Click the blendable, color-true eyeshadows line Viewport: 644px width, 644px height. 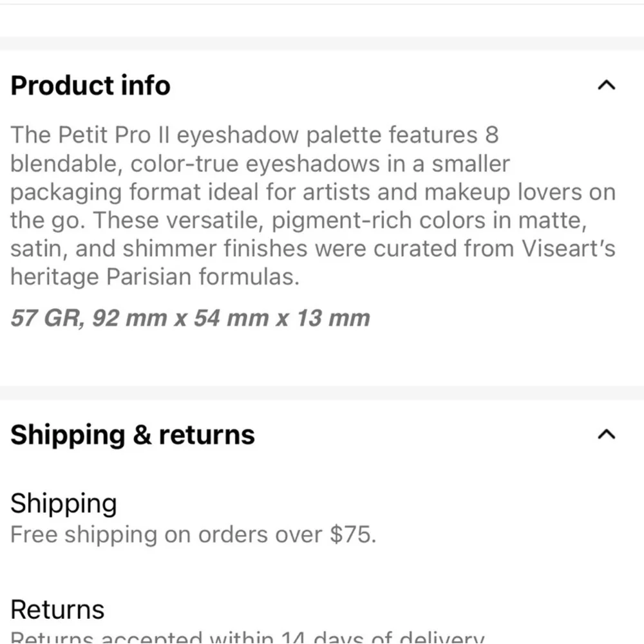[x=260, y=164]
